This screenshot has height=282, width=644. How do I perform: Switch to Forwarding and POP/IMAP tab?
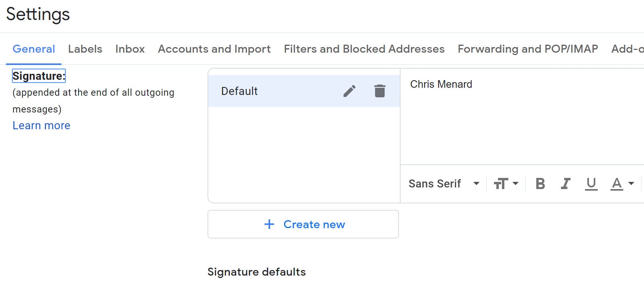(527, 49)
